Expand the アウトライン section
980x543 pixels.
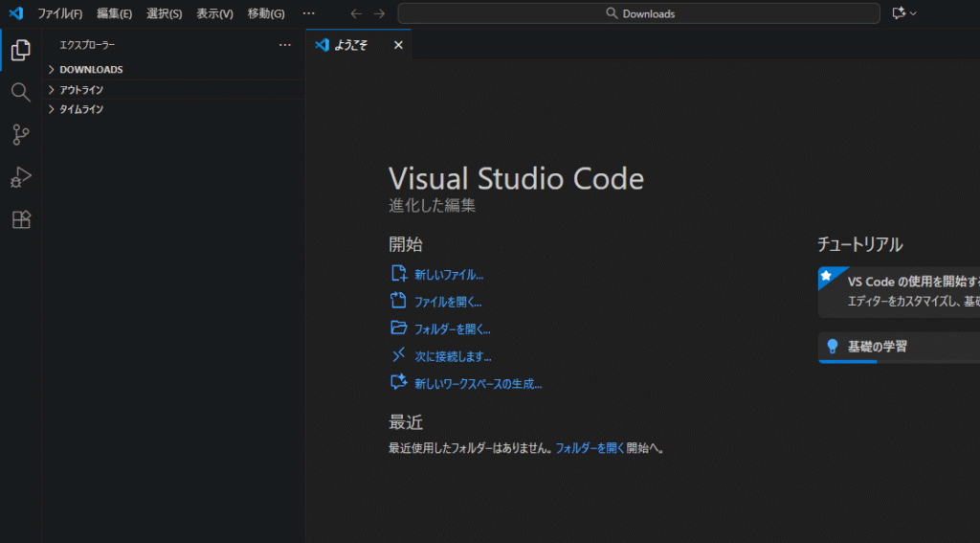click(81, 90)
